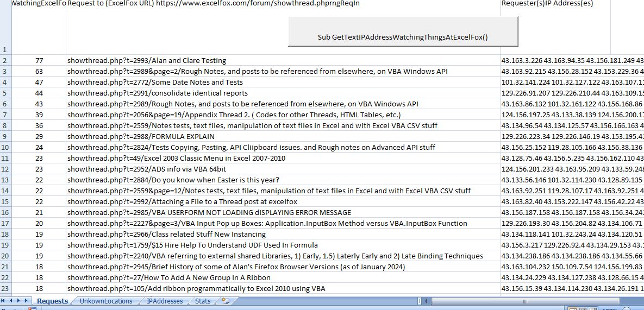The image size is (644, 310).
Task: Select the 'Brief History of Alan's Firefox' cell
Action: coord(283,267)
